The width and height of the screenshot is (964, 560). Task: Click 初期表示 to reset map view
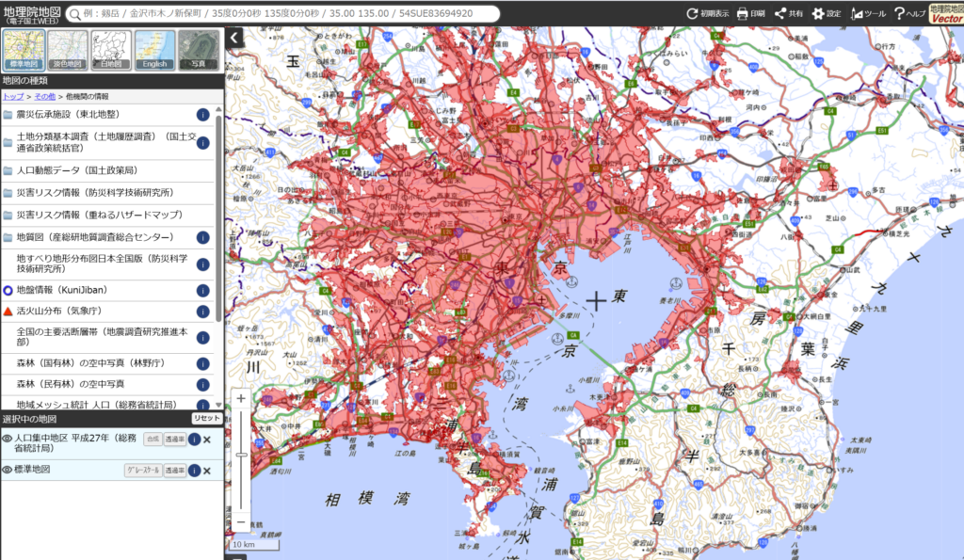[707, 14]
